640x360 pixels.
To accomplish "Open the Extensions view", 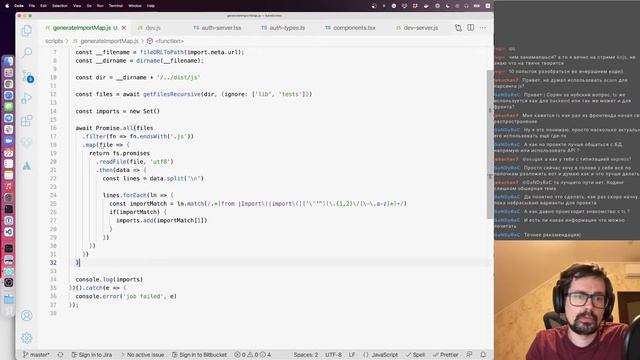I will [x=27, y=120].
